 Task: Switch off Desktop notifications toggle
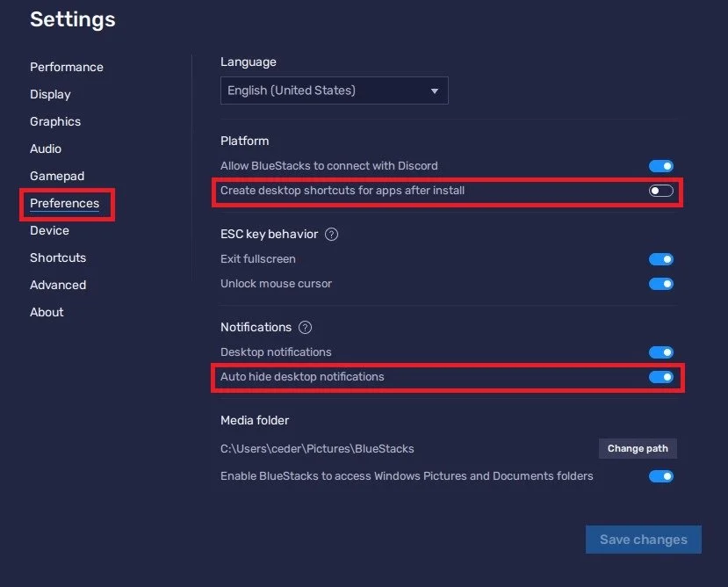661,352
